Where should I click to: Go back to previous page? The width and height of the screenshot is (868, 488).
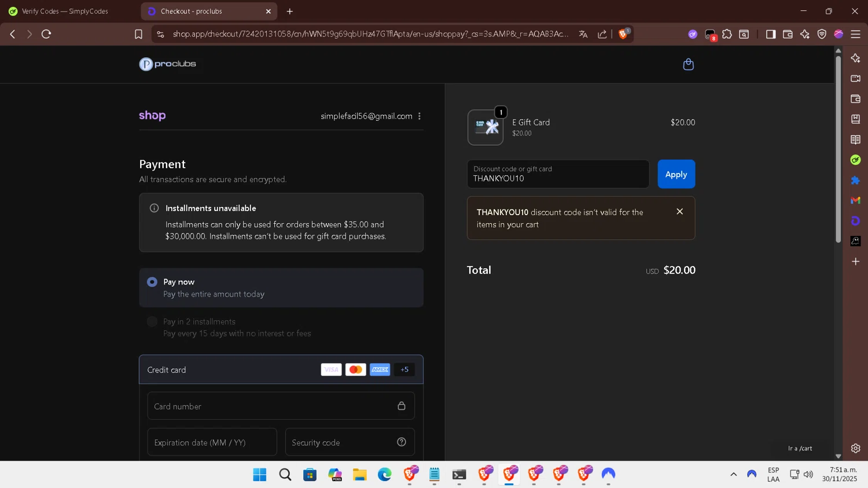tap(12, 34)
